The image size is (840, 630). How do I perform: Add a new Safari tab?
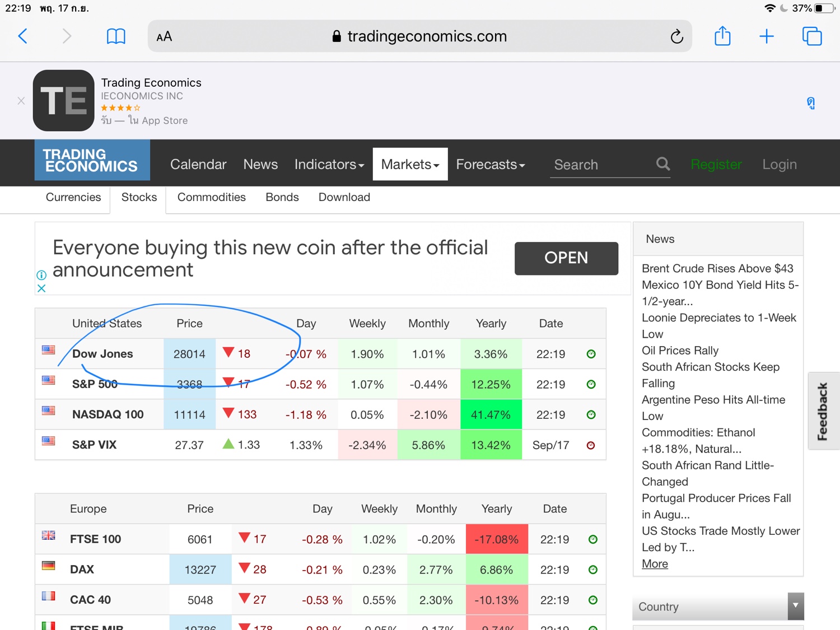766,36
